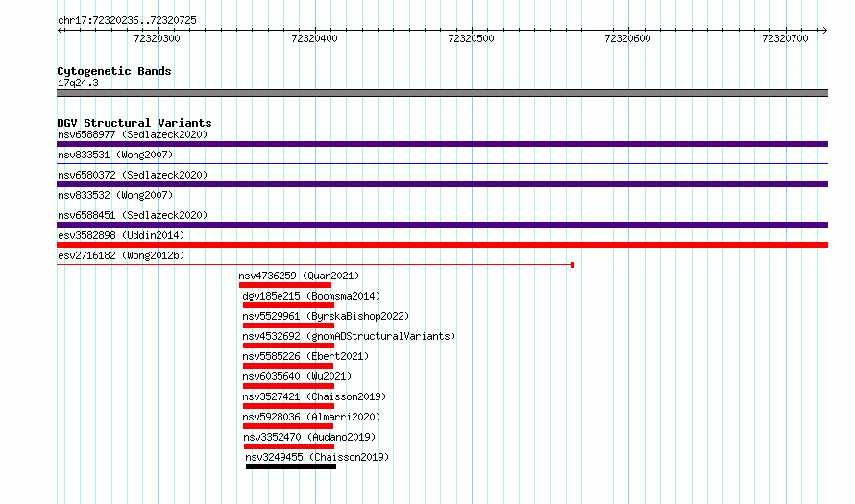Click the thick red bar for esv3582898

(442, 245)
